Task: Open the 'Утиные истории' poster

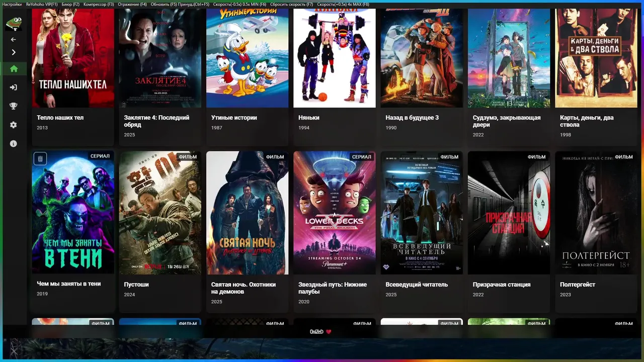Action: coord(247,58)
